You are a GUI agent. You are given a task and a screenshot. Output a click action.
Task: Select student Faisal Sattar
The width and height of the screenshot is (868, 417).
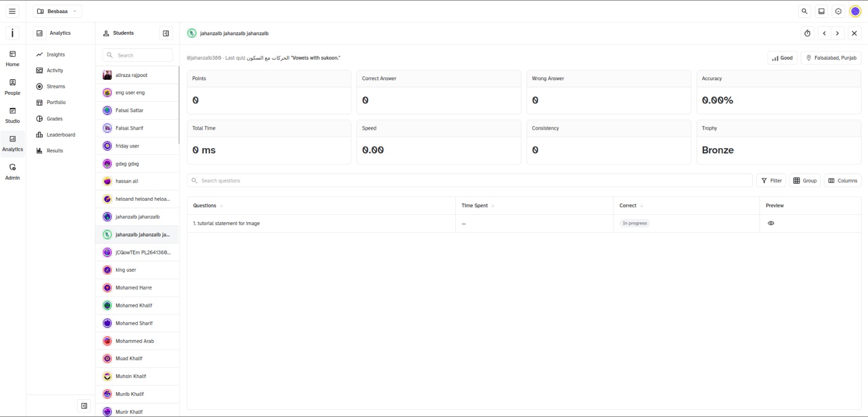(137, 111)
